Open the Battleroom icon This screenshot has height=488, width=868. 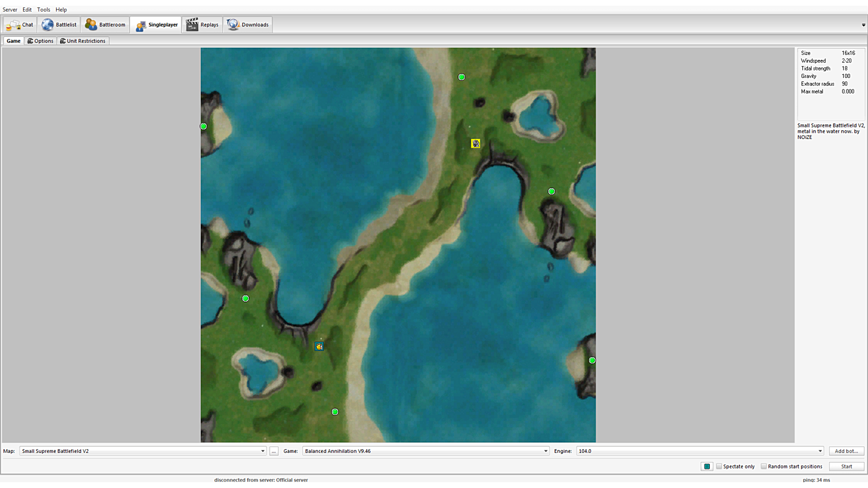pyautogui.click(x=91, y=25)
